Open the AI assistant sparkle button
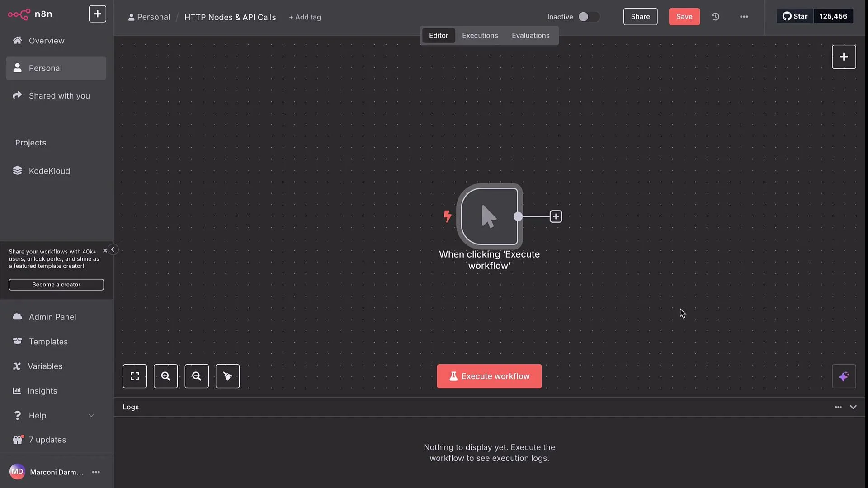The height and width of the screenshot is (488, 868). (844, 376)
